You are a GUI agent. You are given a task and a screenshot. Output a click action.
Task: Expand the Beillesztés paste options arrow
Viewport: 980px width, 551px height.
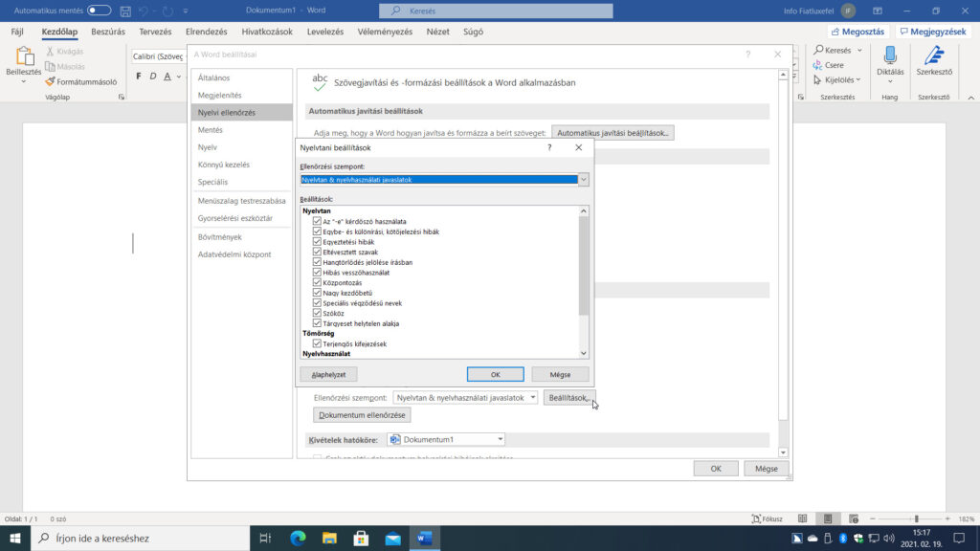point(24,82)
